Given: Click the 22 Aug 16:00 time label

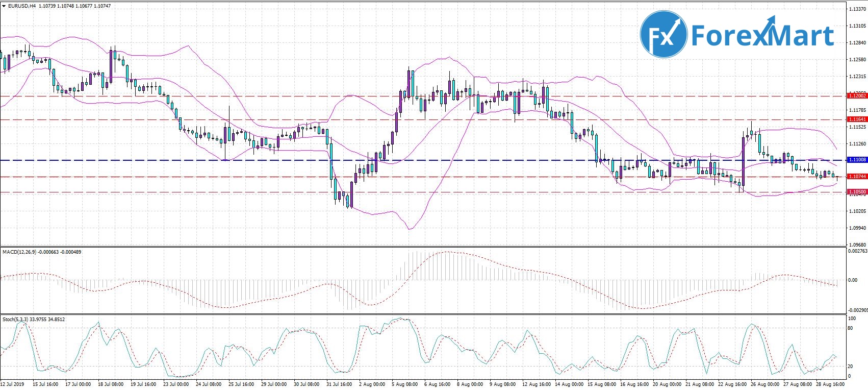Looking at the screenshot, I should pyautogui.click(x=732, y=384).
